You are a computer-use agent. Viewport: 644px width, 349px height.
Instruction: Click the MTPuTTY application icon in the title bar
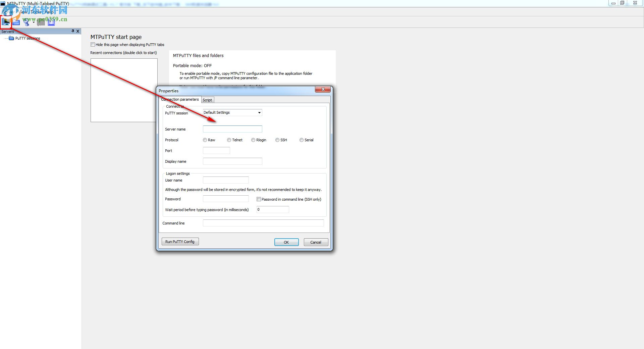3,3
